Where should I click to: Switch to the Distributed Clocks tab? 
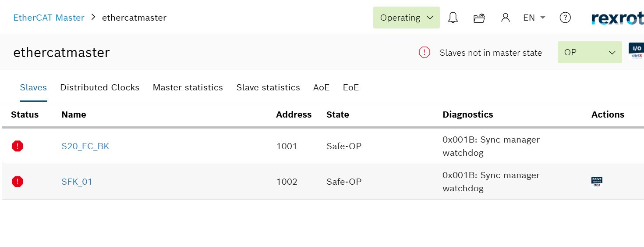click(99, 88)
